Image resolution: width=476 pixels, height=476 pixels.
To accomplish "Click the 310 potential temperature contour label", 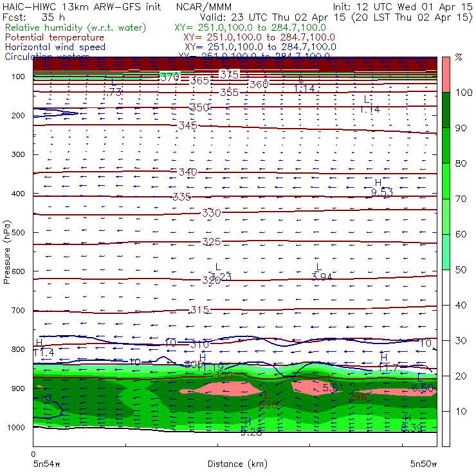I will (x=199, y=344).
